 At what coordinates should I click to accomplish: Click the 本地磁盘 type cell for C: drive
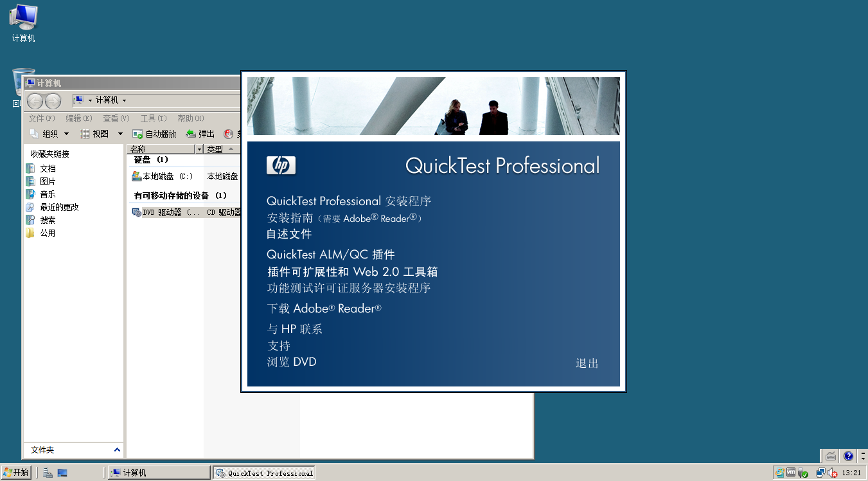[x=222, y=176]
